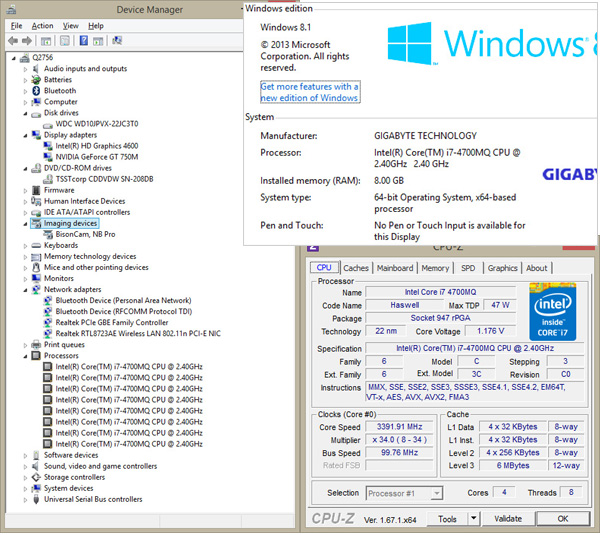Viewport: 600px width, 535px height.
Task: Expand the IDE ATA/ATAPI controllers category
Action: click(25, 212)
